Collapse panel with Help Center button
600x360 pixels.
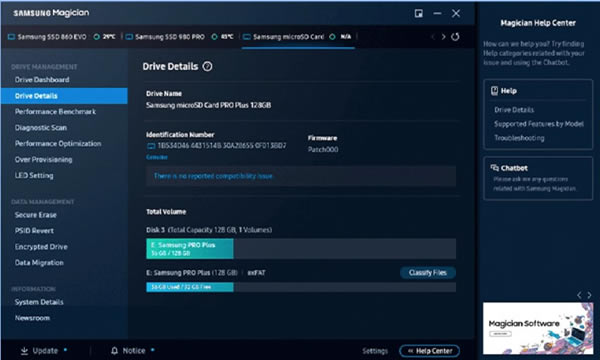429,351
